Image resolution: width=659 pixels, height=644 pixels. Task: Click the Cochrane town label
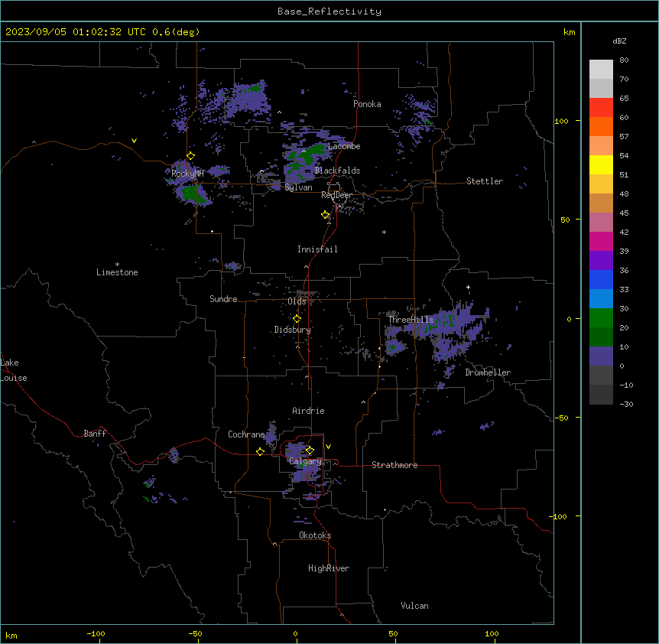pos(246,434)
